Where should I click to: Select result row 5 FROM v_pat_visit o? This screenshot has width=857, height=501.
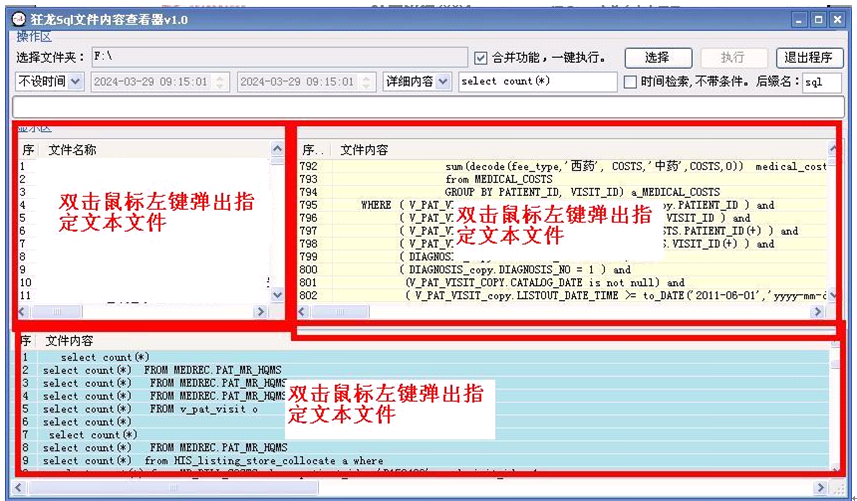[424, 409]
